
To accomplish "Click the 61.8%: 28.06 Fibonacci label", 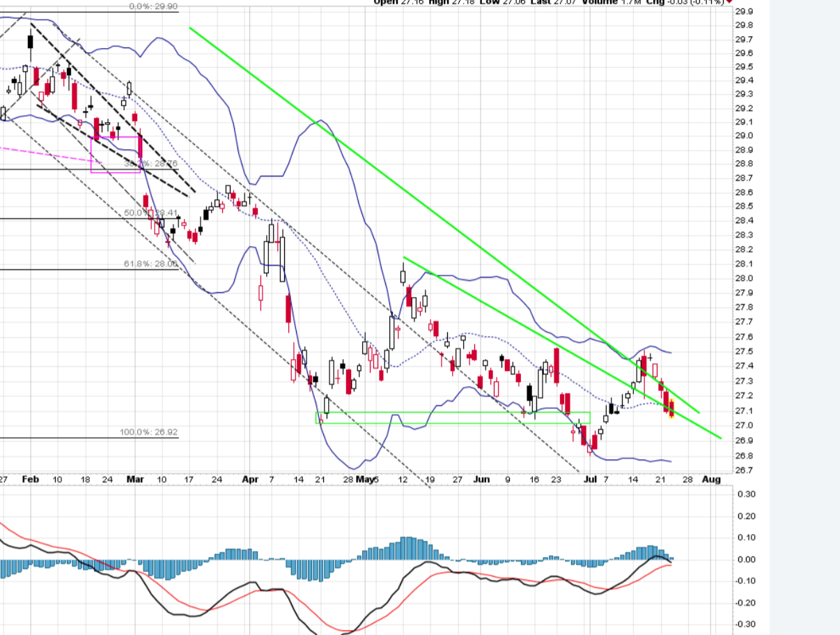I will click(151, 264).
